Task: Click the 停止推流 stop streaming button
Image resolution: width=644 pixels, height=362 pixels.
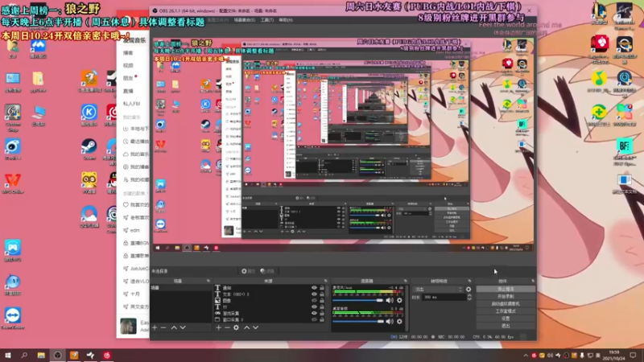Action: (506, 289)
